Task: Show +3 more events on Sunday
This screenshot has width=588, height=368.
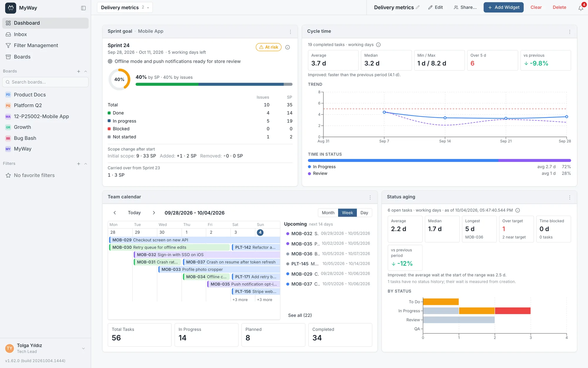Action: point(265,300)
